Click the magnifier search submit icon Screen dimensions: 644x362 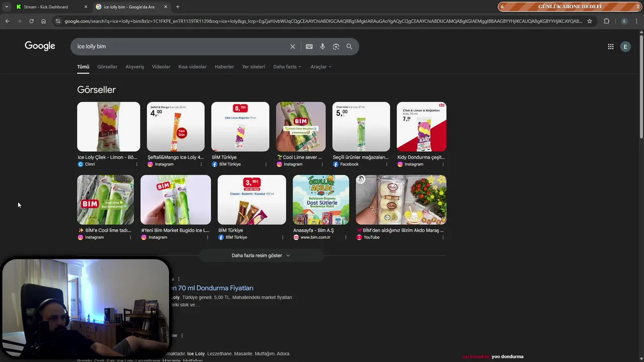[x=349, y=46]
